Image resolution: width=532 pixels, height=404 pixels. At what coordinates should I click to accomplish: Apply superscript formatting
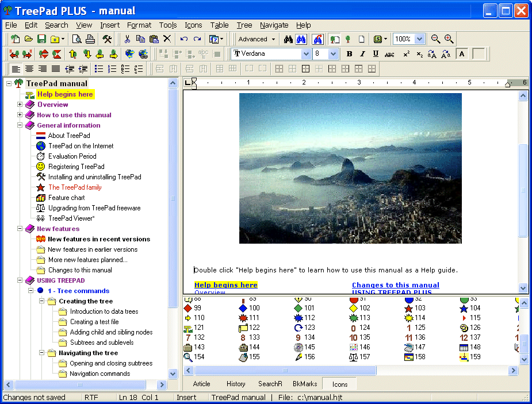tap(407, 54)
